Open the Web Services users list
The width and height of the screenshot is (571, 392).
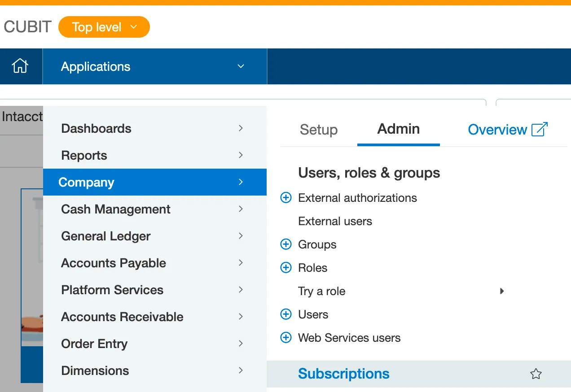[349, 338]
